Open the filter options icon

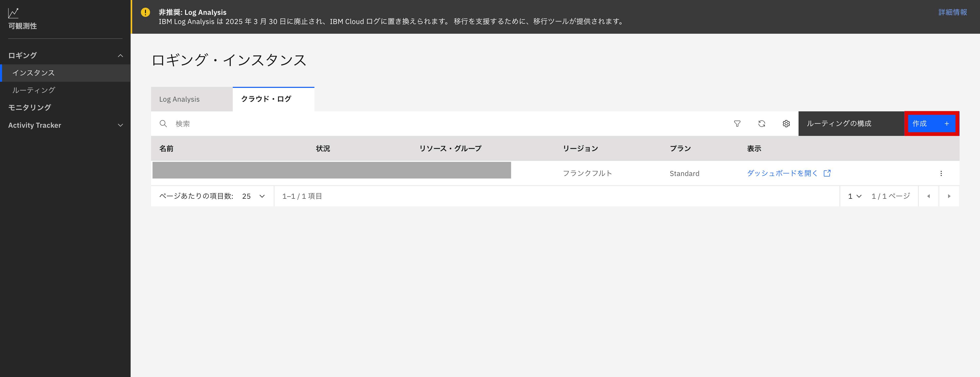point(737,124)
